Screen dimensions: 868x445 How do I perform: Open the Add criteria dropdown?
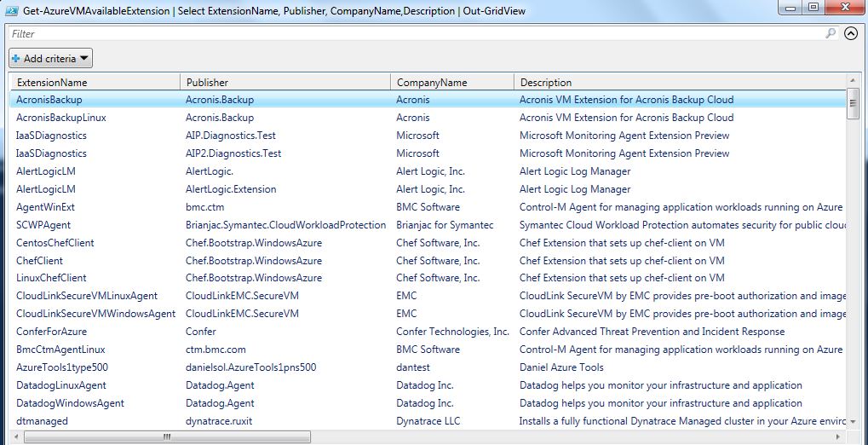coord(50,58)
